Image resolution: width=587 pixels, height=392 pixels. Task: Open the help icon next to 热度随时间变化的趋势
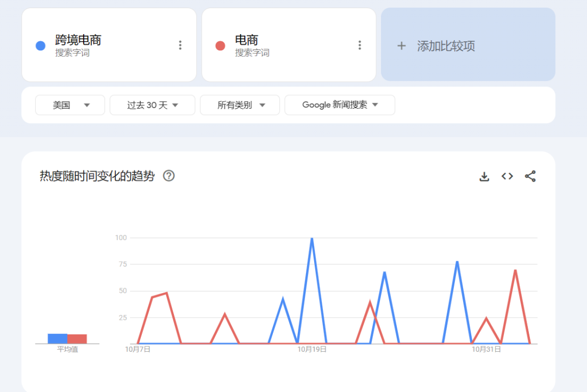[168, 176]
